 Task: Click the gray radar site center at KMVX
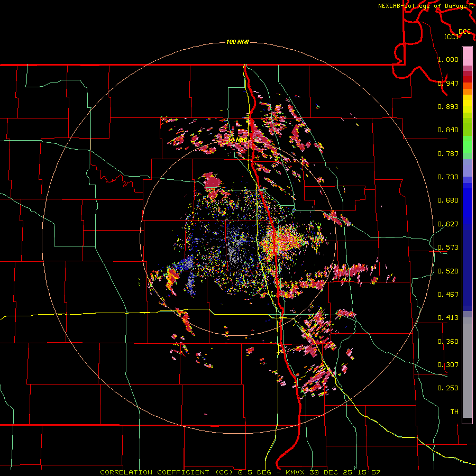(x=237, y=239)
